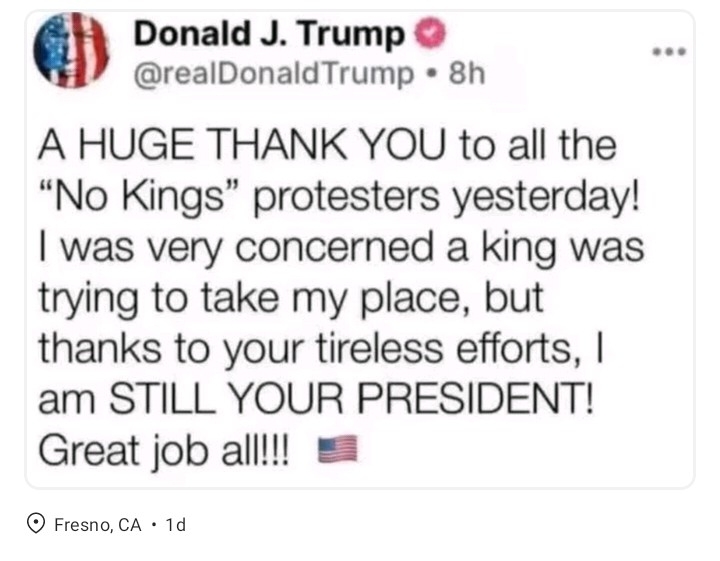Click the verified badge next to the name
This screenshot has width=720, height=561.
coord(430,34)
